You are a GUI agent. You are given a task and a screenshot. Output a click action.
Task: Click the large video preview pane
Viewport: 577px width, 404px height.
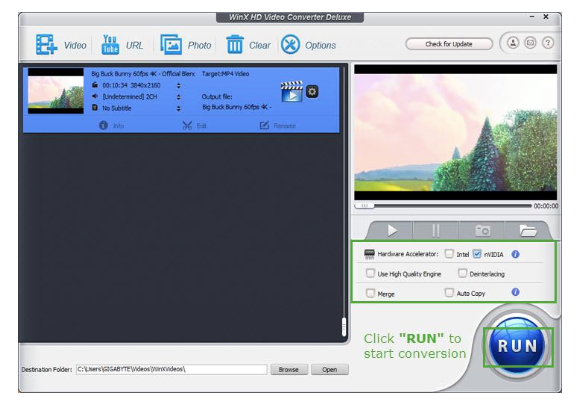(x=456, y=132)
